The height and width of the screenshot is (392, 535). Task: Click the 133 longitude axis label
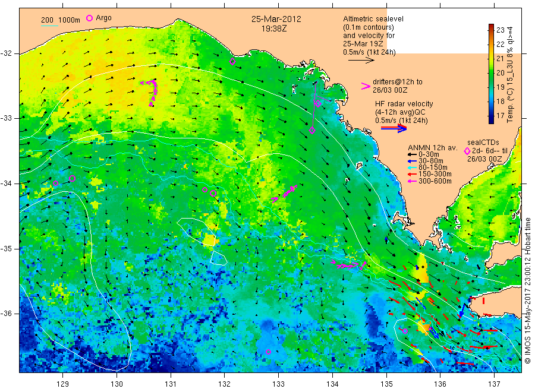[x=278, y=384]
